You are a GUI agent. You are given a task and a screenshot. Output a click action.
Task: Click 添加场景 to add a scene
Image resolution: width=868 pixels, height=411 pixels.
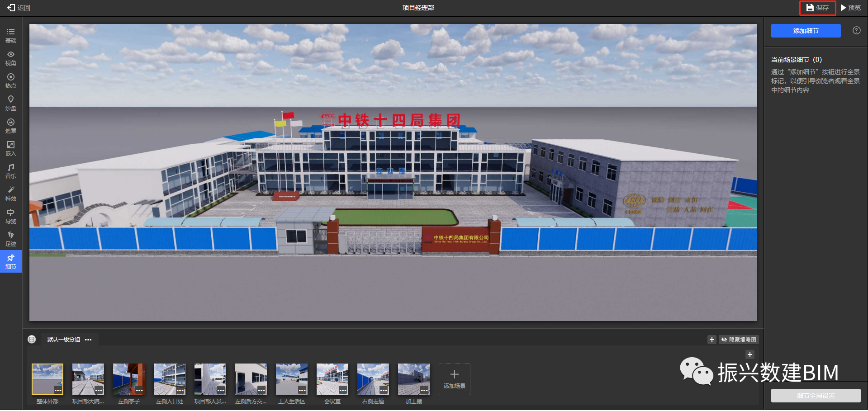(x=455, y=379)
